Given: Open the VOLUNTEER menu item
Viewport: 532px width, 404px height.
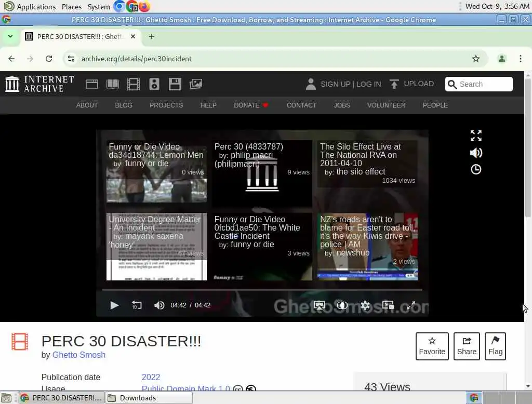Looking at the screenshot, I should 387,105.
